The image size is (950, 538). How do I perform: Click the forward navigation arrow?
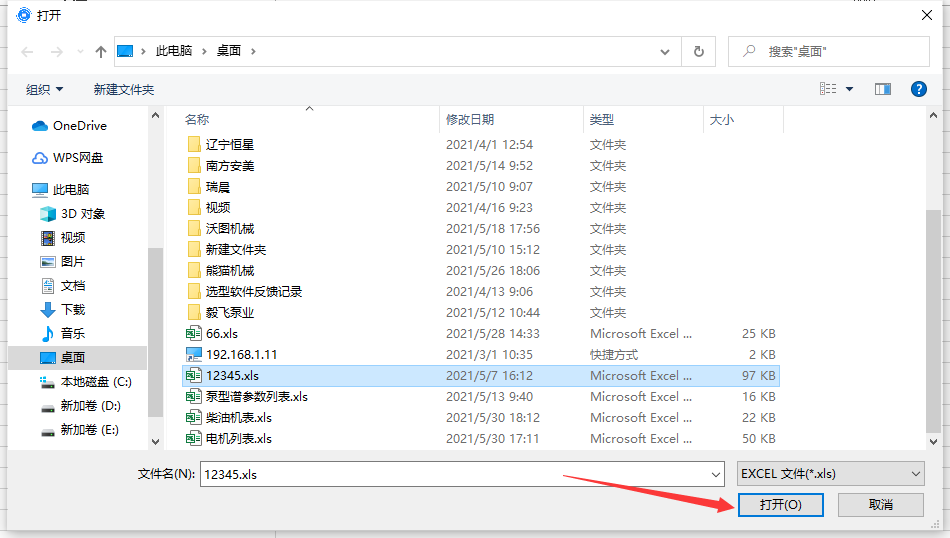pyautogui.click(x=56, y=52)
